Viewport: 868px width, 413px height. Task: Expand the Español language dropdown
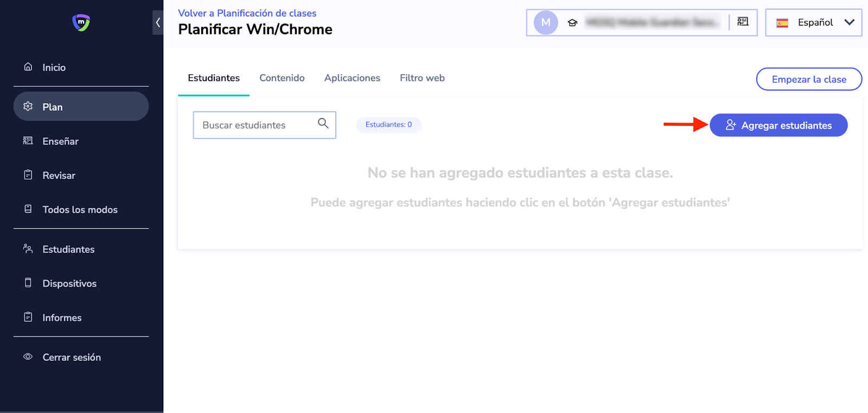pos(813,23)
